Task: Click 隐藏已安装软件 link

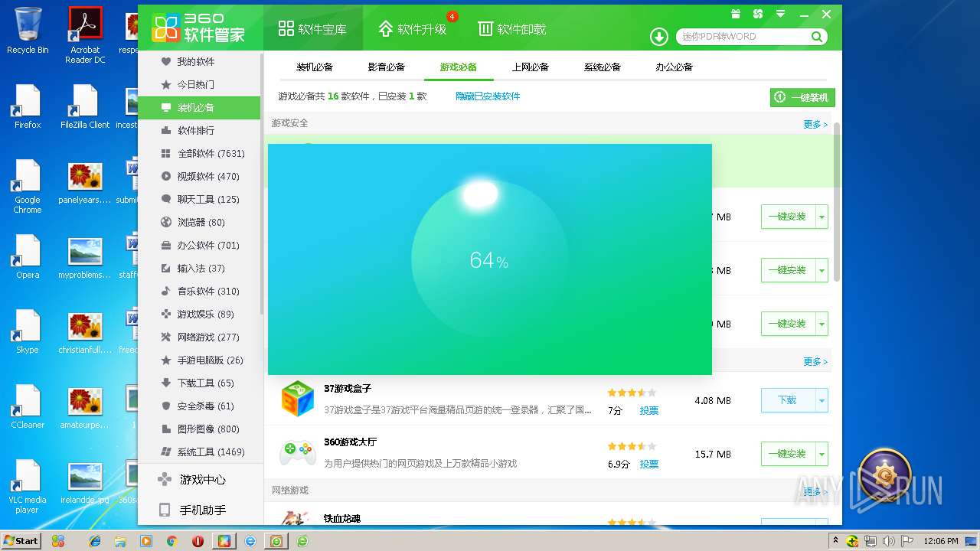Action: click(488, 96)
